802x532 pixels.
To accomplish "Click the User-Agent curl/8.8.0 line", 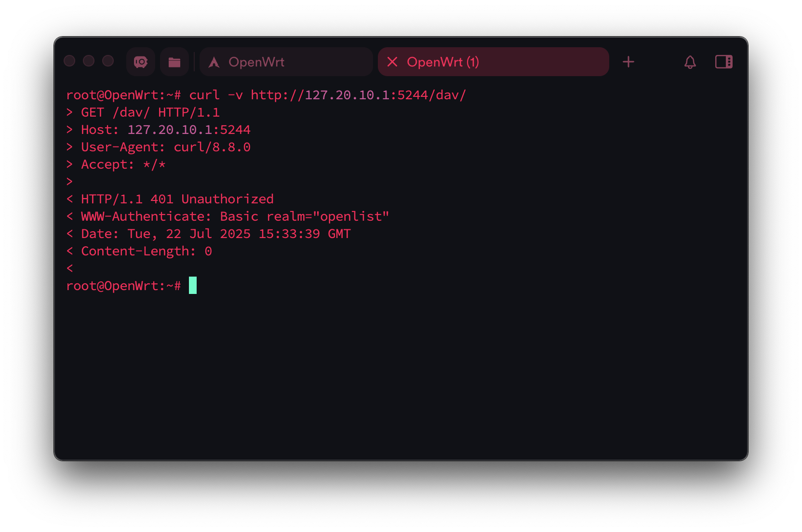I will tap(158, 147).
